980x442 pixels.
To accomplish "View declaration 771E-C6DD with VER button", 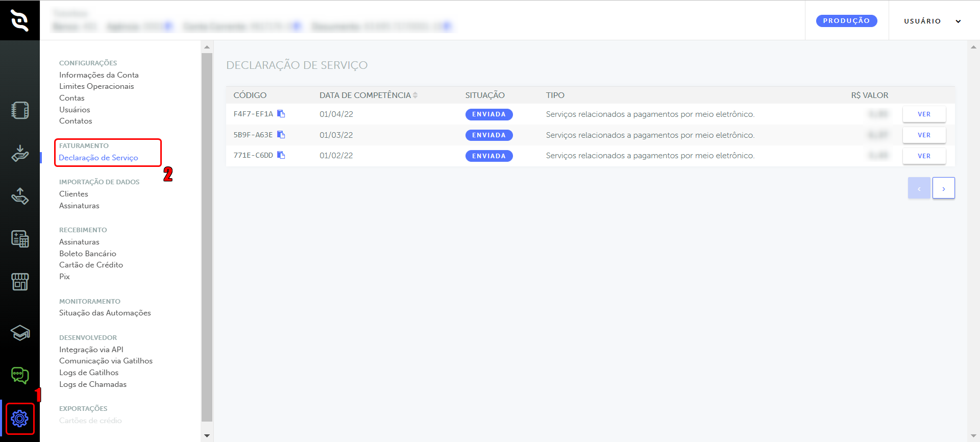I will [924, 156].
